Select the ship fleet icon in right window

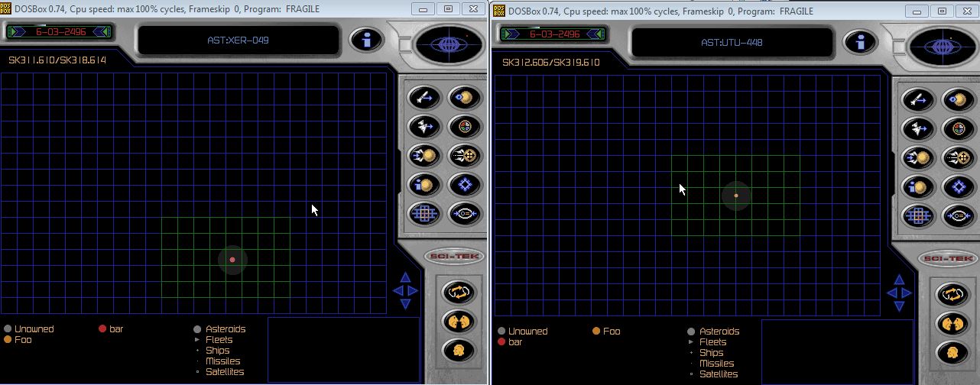point(916,128)
